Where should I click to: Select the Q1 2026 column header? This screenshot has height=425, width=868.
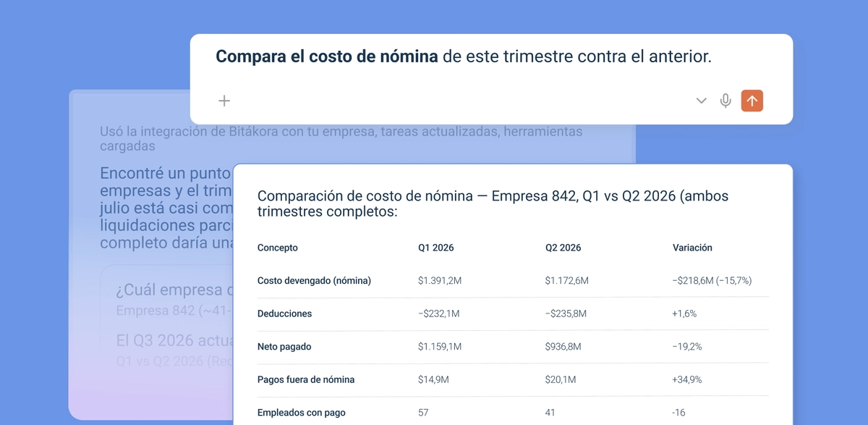[436, 248]
